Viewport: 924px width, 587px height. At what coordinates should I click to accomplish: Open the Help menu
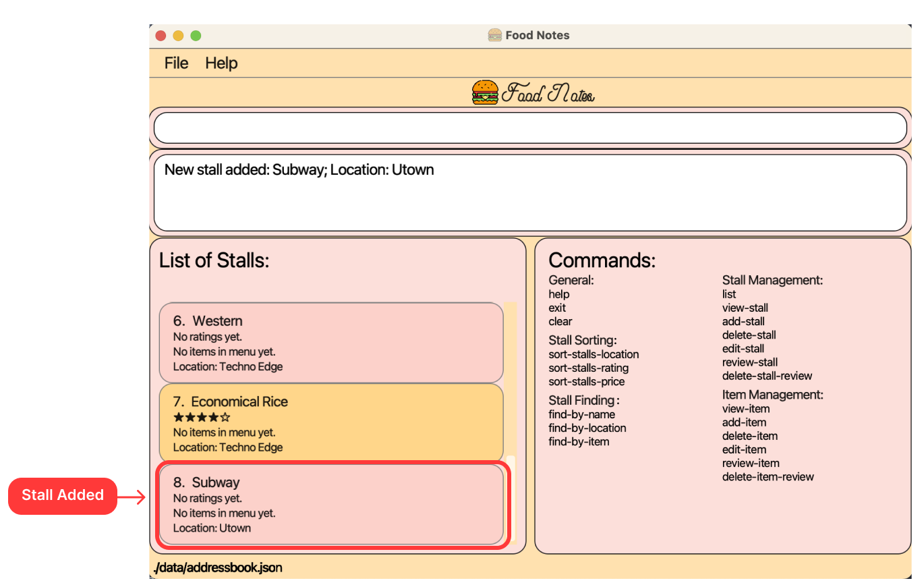pyautogui.click(x=221, y=63)
